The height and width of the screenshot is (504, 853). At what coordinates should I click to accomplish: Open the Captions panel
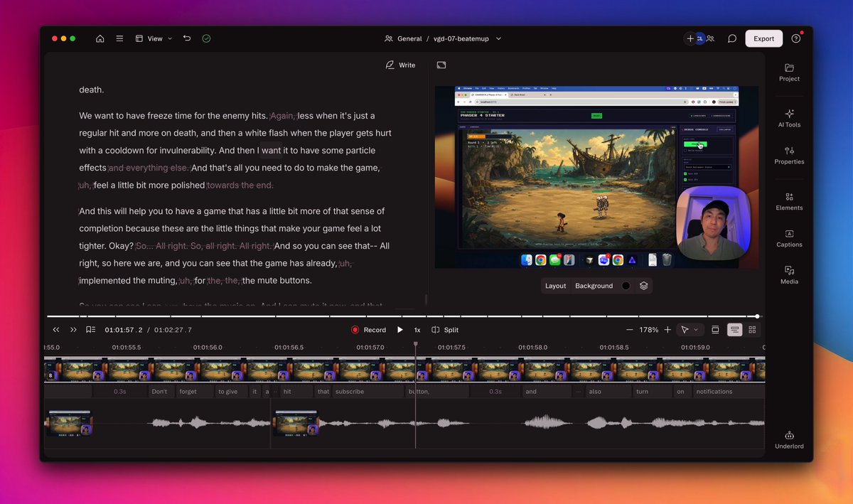coord(789,238)
